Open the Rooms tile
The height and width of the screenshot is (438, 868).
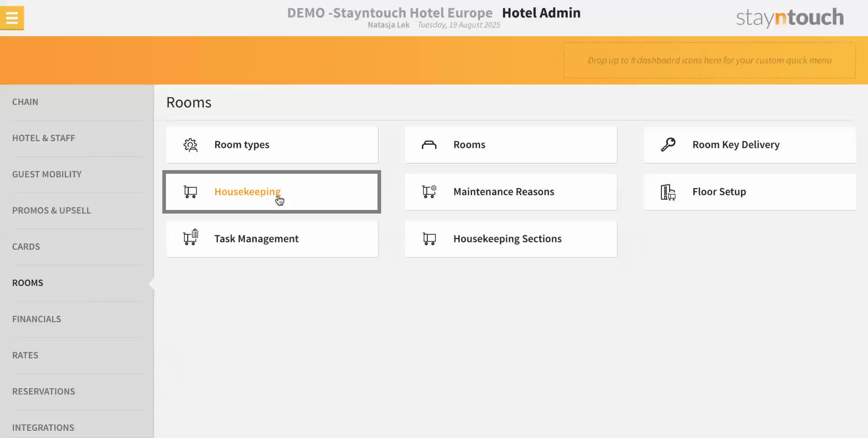511,145
